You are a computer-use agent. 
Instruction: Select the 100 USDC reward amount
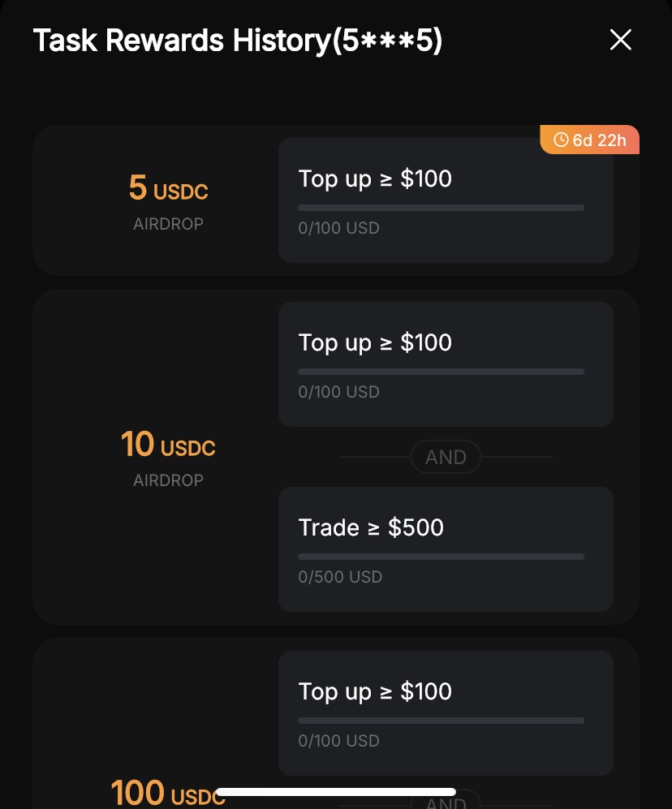168,793
